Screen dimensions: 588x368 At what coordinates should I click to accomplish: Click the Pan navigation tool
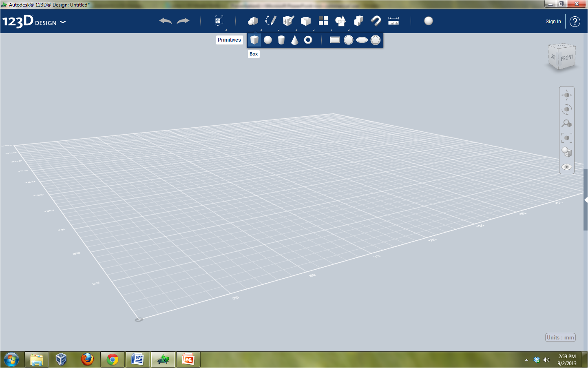point(567,95)
